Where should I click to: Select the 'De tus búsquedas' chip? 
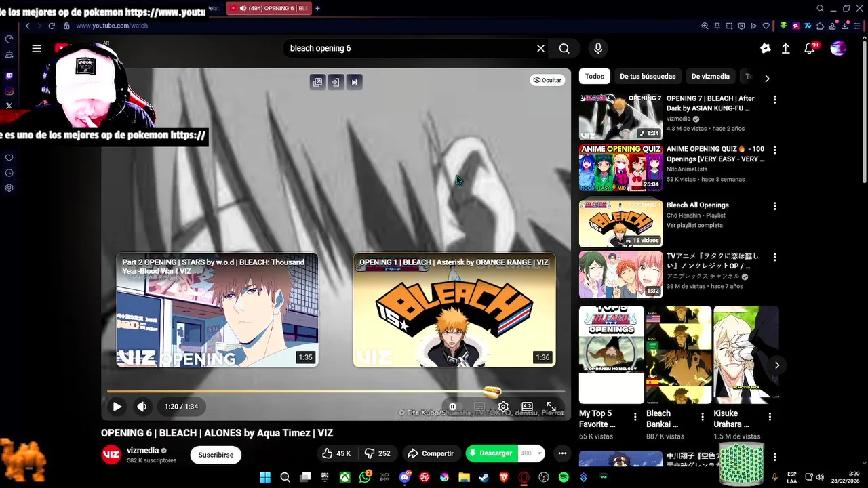(x=648, y=77)
